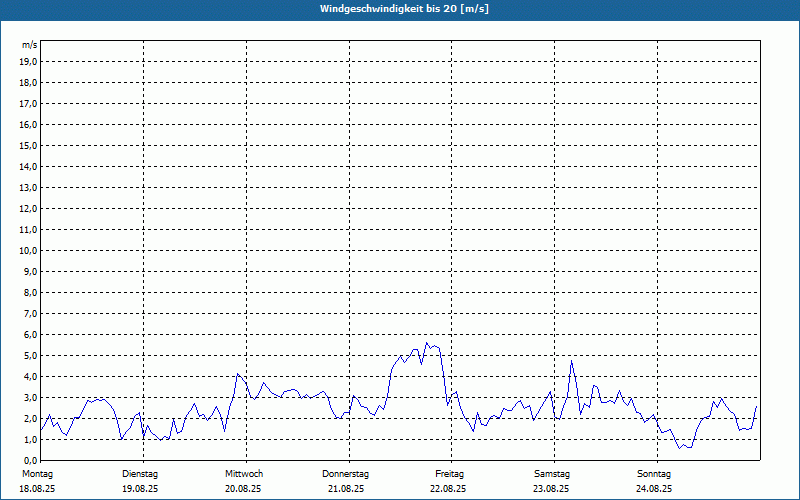Select the 'Dienstag' day label
The height and width of the screenshot is (500, 800).
[140, 473]
